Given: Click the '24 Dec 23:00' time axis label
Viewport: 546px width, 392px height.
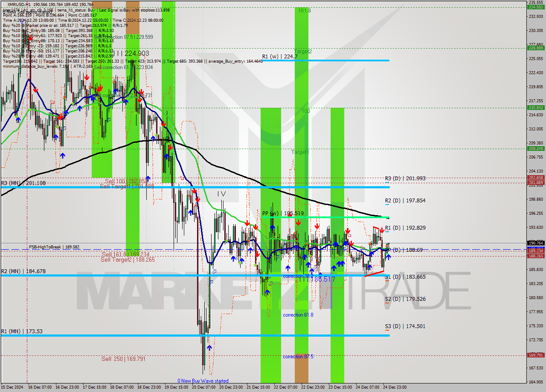Looking at the screenshot, I should 395,387.
